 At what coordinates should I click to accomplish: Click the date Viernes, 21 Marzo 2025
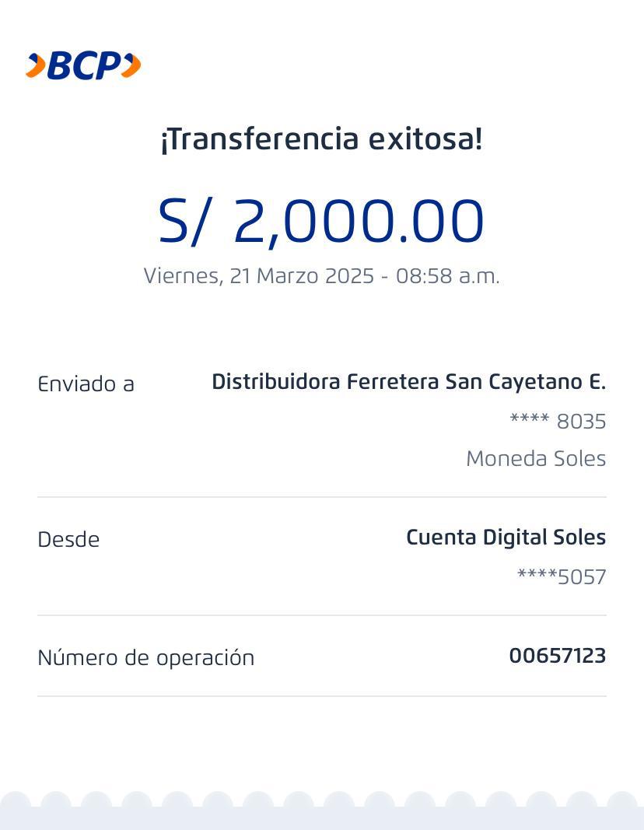coord(258,276)
